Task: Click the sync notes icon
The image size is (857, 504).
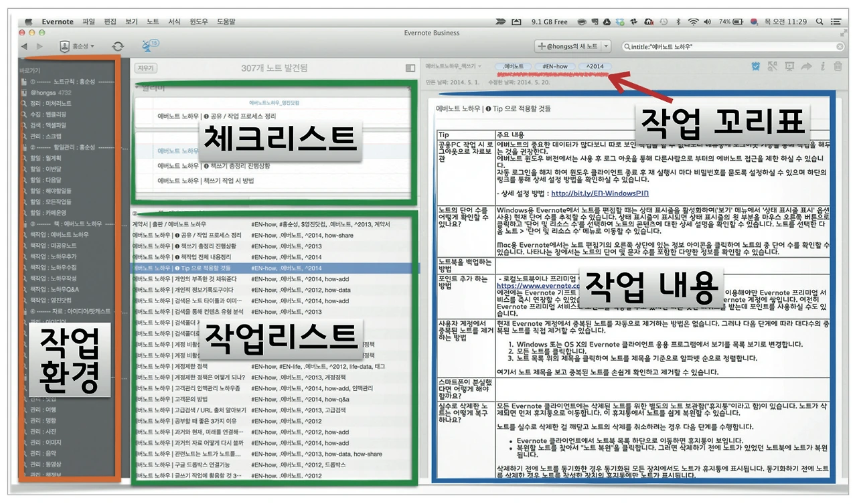Action: coord(118,46)
